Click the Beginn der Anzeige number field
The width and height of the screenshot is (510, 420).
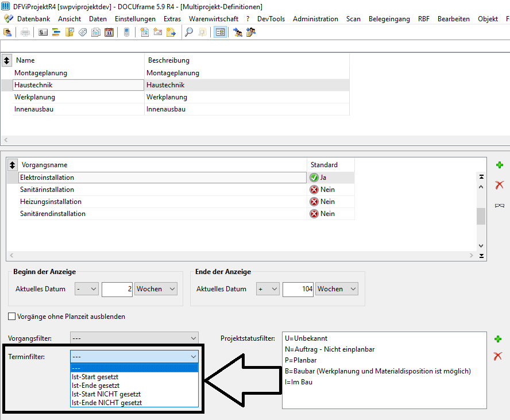117,289
